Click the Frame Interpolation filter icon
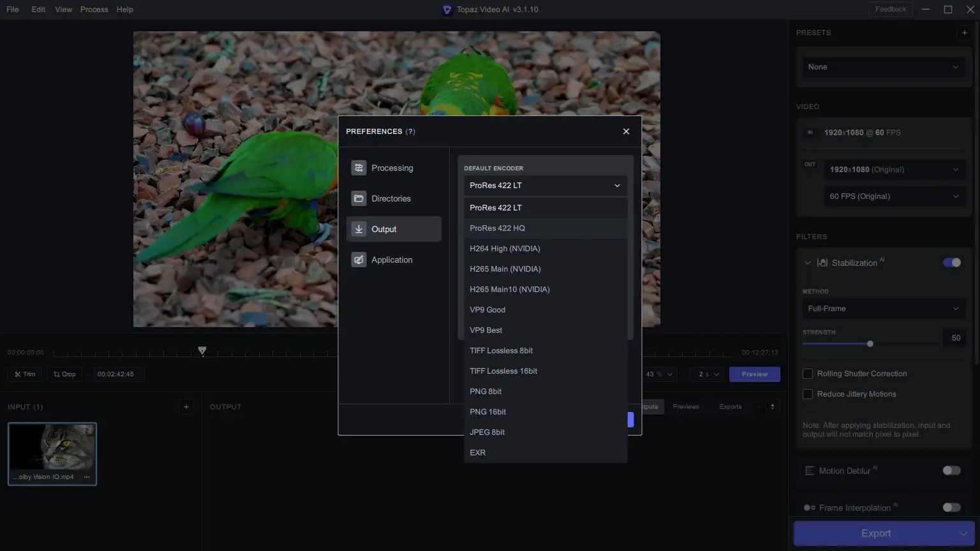Image resolution: width=980 pixels, height=551 pixels. click(x=809, y=508)
